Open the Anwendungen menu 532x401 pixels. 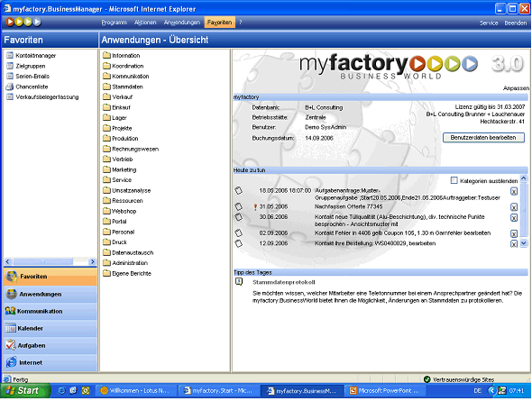(x=182, y=23)
